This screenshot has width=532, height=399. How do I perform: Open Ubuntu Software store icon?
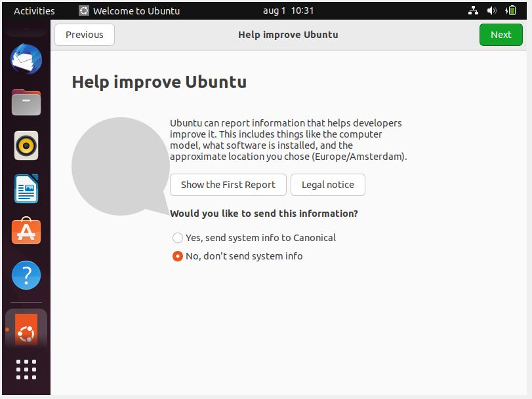[x=26, y=231]
